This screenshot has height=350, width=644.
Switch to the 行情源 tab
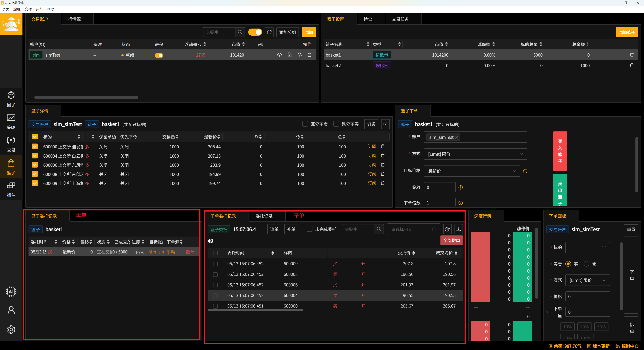(74, 19)
